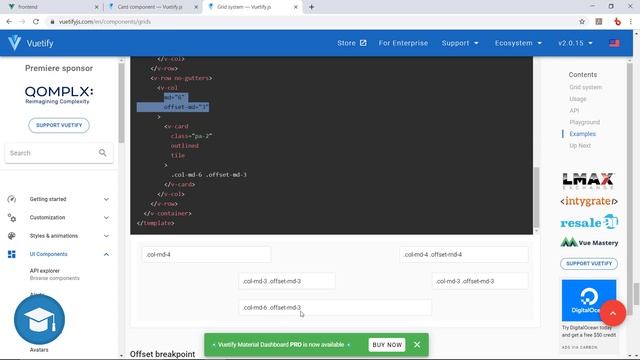Close the Card component tab
Screen dimensions: 640x360
pos(196,7)
